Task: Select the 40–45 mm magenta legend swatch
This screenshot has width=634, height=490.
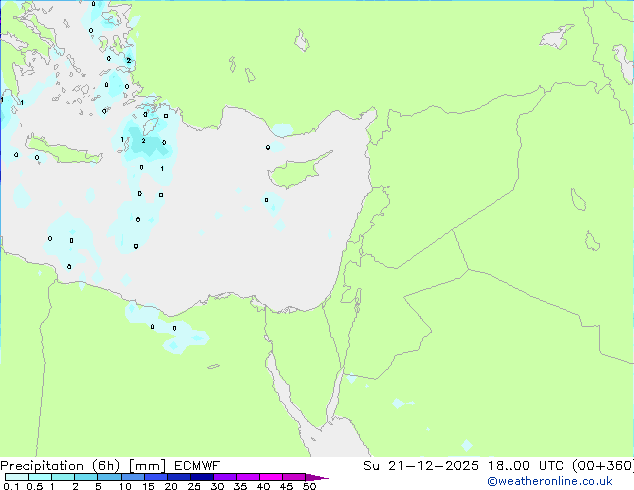Action: pyautogui.click(x=271, y=477)
